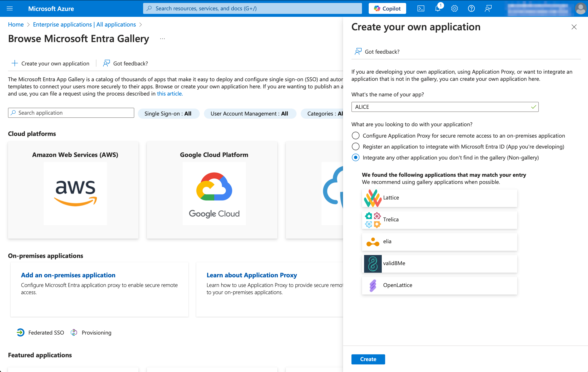Choose the valid8Me suggested application
Image resolution: width=588 pixels, height=372 pixels.
[x=439, y=264]
